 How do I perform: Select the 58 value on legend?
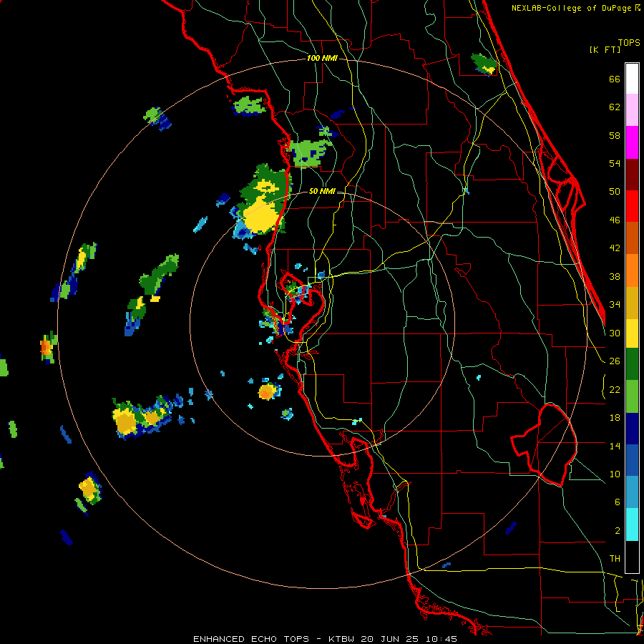[615, 135]
